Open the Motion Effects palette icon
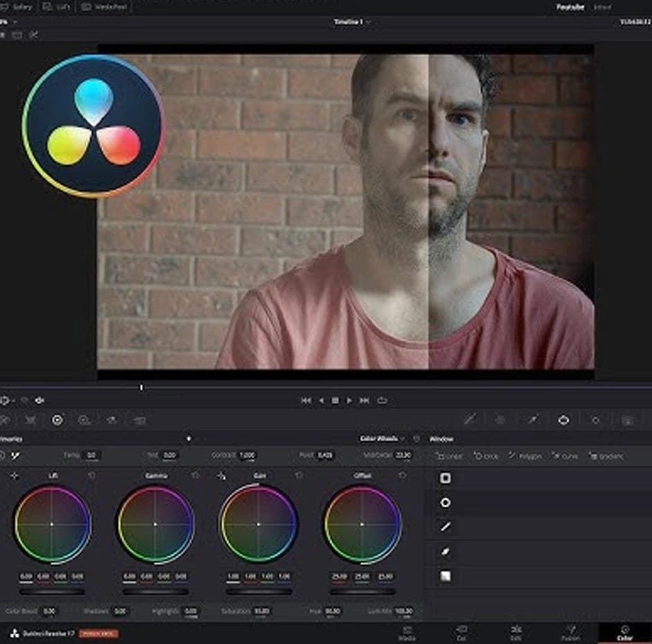 pyautogui.click(x=139, y=420)
